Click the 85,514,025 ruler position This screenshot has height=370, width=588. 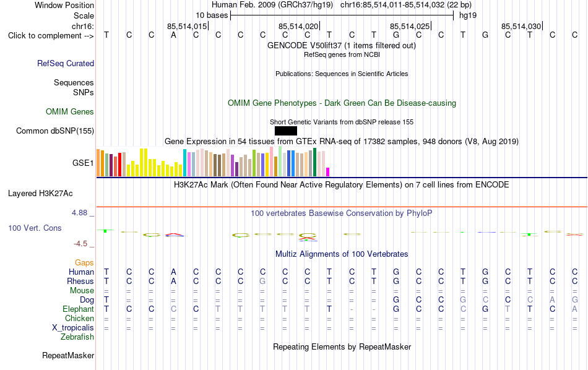click(410, 26)
